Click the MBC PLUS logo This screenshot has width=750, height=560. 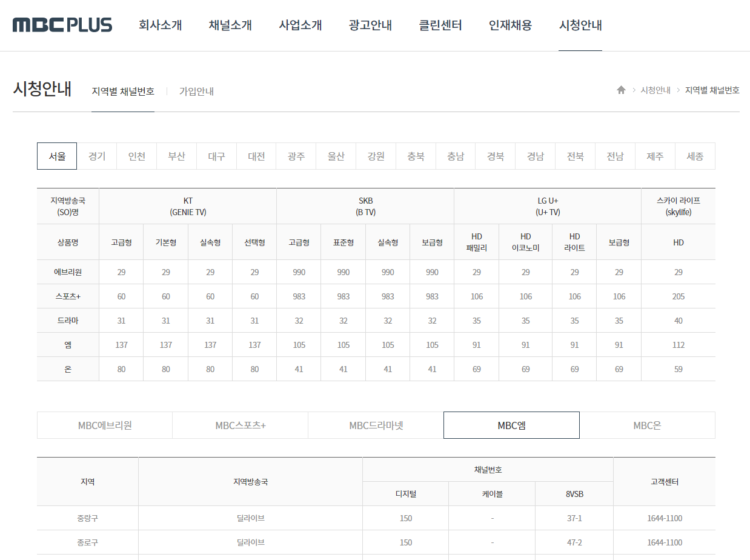62,25
